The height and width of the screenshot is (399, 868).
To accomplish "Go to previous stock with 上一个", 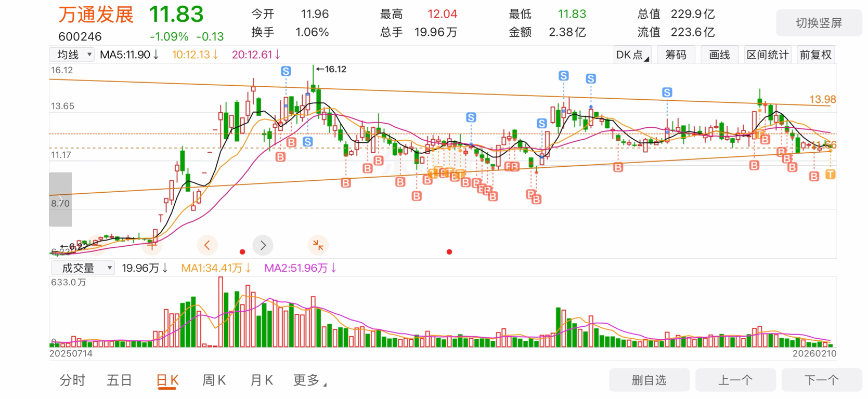I will 735,380.
